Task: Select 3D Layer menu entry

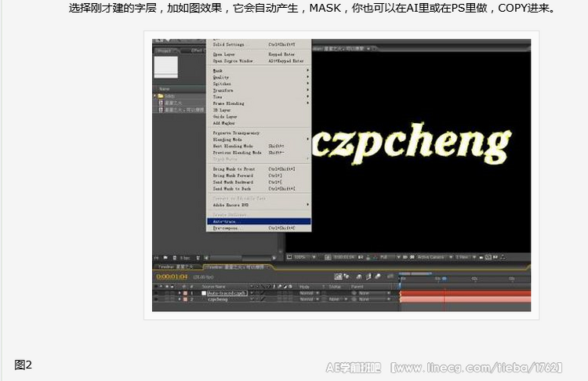Action: [x=259, y=111]
